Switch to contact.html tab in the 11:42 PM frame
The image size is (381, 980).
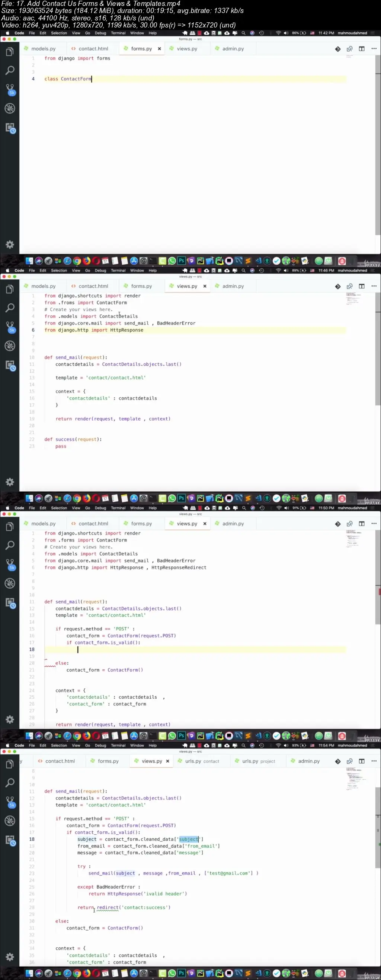[90, 49]
